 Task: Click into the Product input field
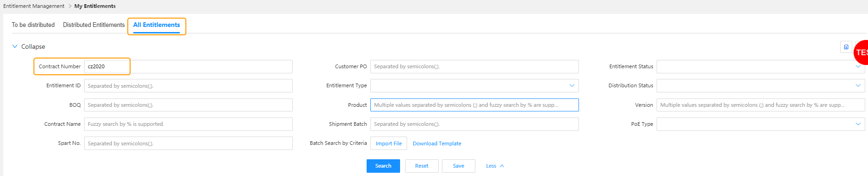click(474, 105)
